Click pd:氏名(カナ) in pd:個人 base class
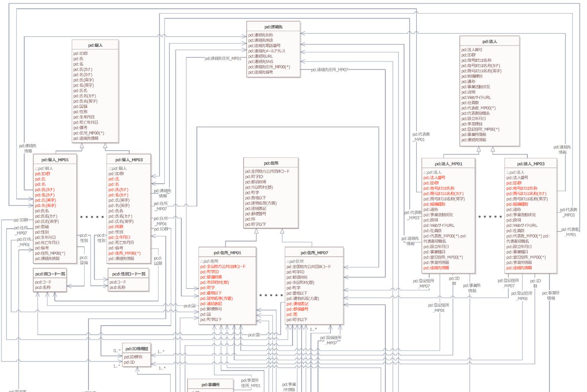Viewport: 587px width, 392px height. pyautogui.click(x=86, y=95)
